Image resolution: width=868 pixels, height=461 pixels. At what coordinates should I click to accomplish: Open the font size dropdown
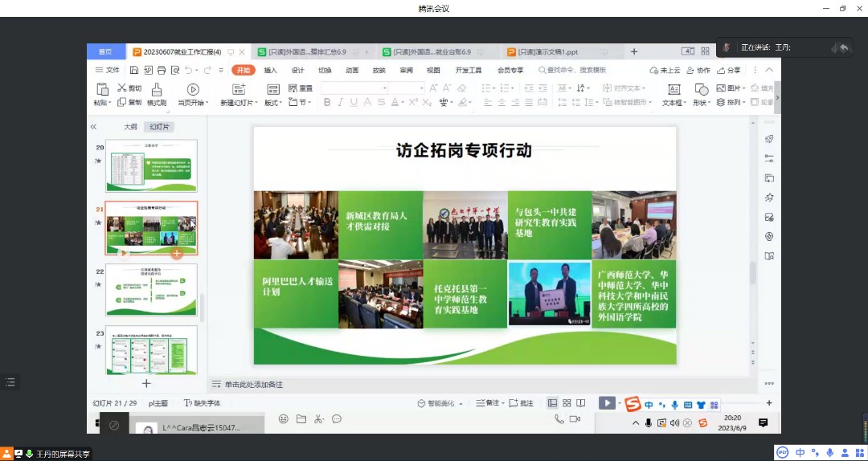click(x=421, y=88)
